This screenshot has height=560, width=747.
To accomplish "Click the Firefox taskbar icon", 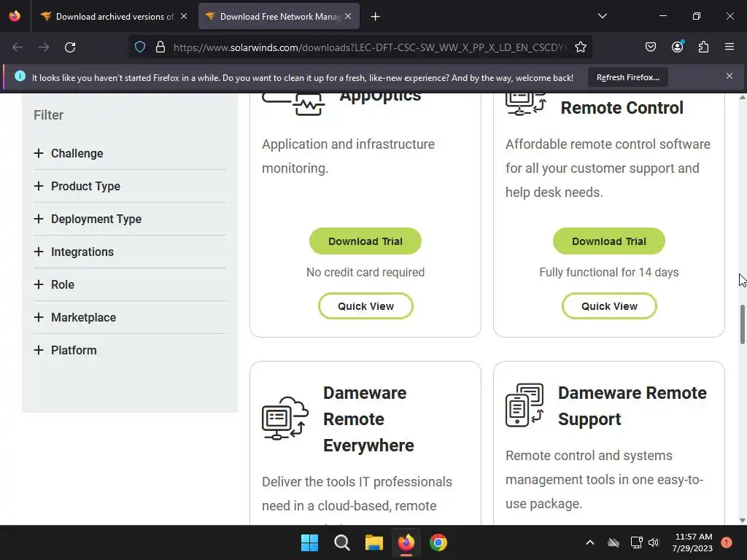I will point(406,542).
